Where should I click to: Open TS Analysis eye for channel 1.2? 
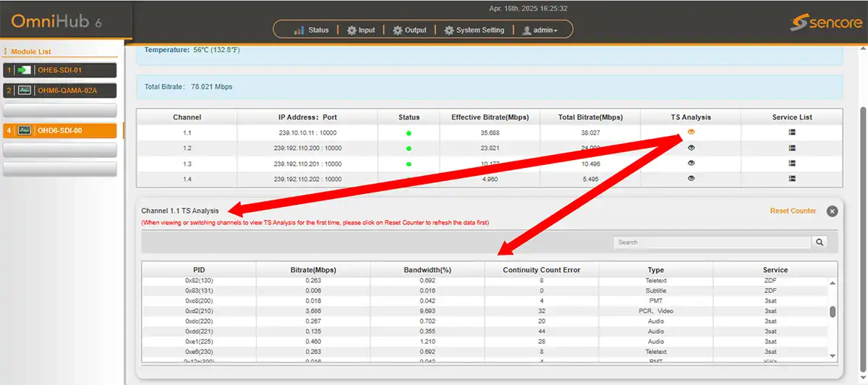[691, 148]
